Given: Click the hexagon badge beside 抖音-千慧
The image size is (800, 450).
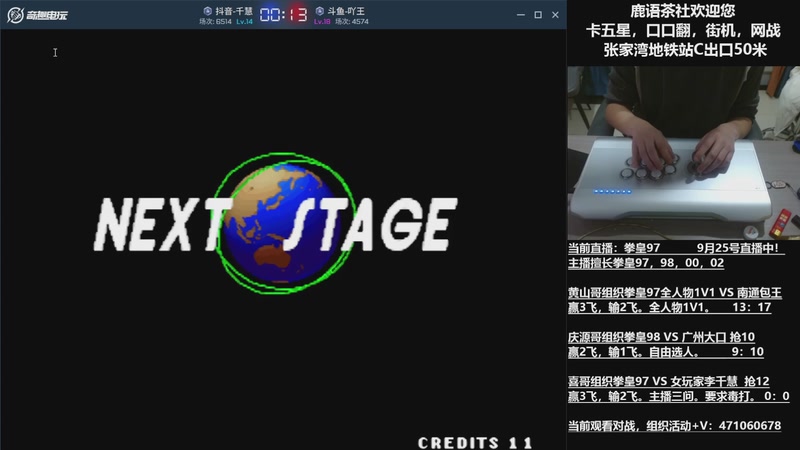Looking at the screenshot, I should [208, 11].
